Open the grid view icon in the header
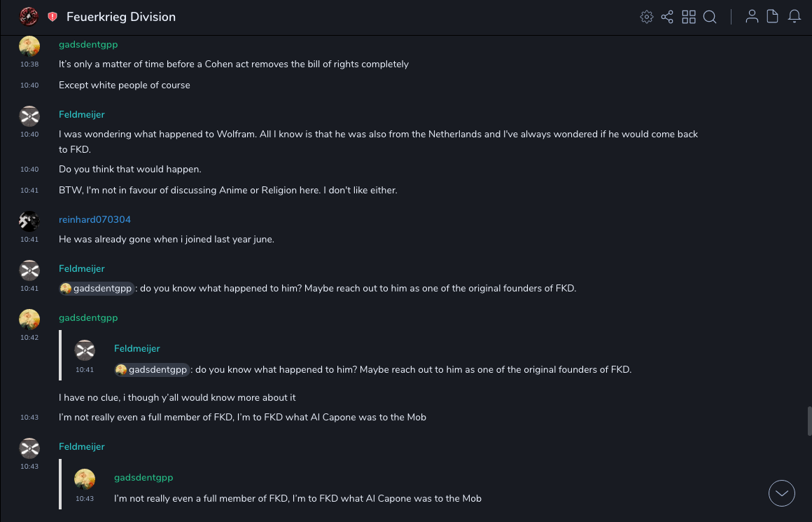The width and height of the screenshot is (812, 522). coord(689,17)
